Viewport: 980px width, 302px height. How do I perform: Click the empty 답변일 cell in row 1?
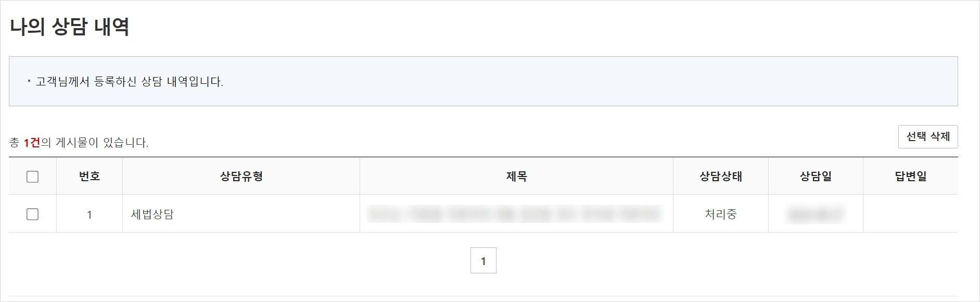click(910, 213)
